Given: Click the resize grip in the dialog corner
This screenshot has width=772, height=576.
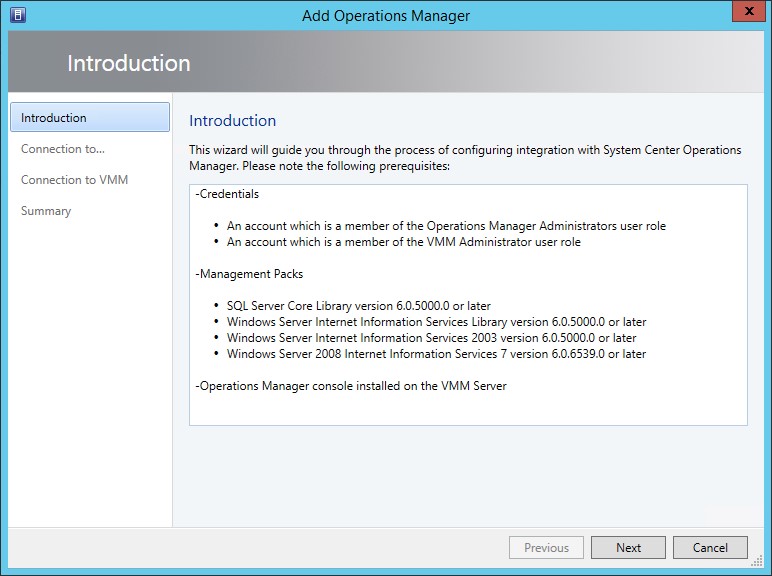Looking at the screenshot, I should (x=757, y=561).
